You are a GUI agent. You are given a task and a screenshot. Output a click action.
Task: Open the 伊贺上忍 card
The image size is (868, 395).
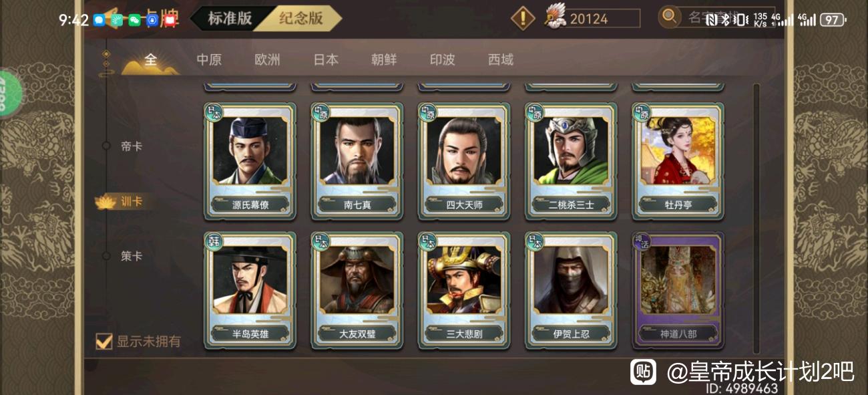point(571,290)
